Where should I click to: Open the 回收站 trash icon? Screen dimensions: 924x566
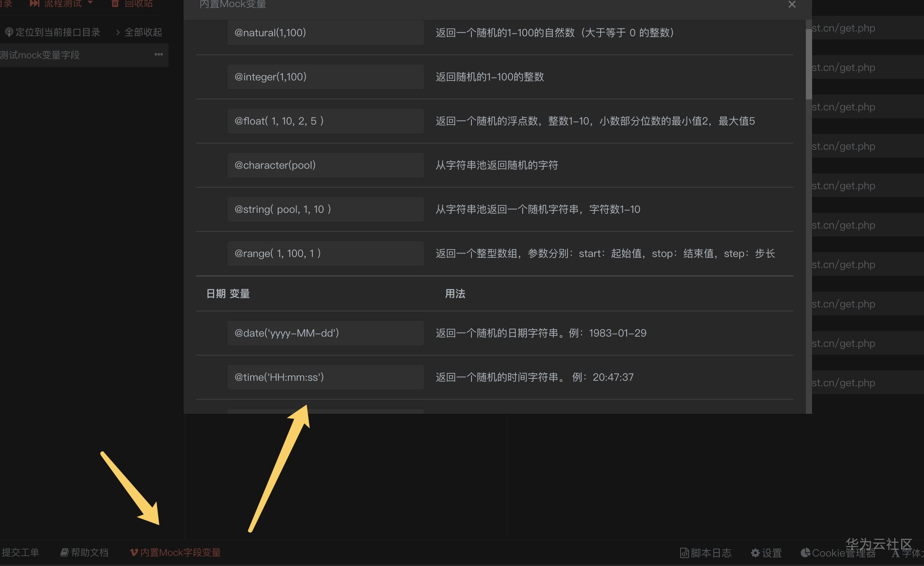tap(115, 3)
